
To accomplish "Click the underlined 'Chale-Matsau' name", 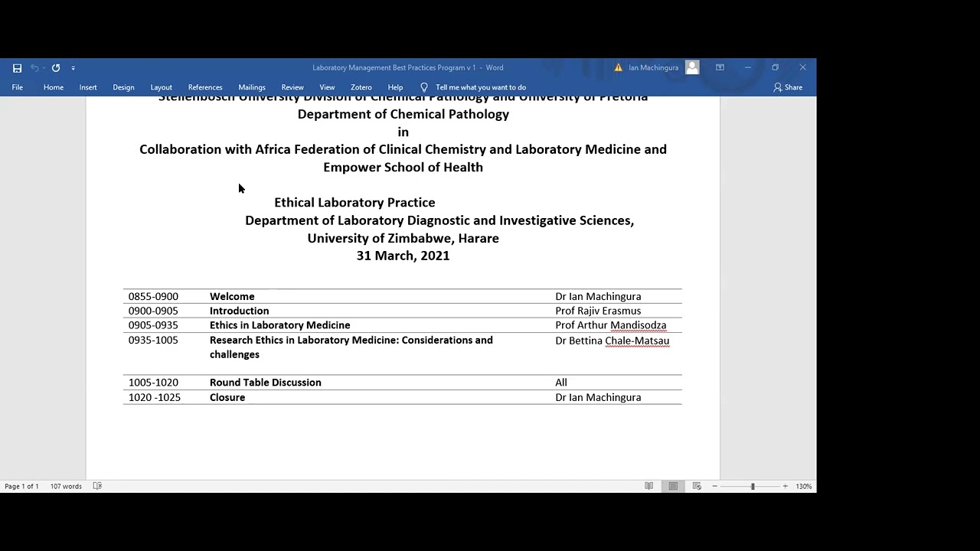I will [637, 341].
